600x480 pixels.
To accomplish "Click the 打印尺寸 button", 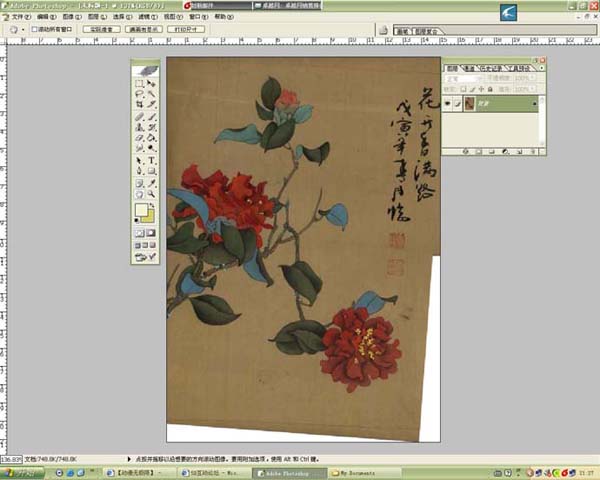I will [186, 29].
